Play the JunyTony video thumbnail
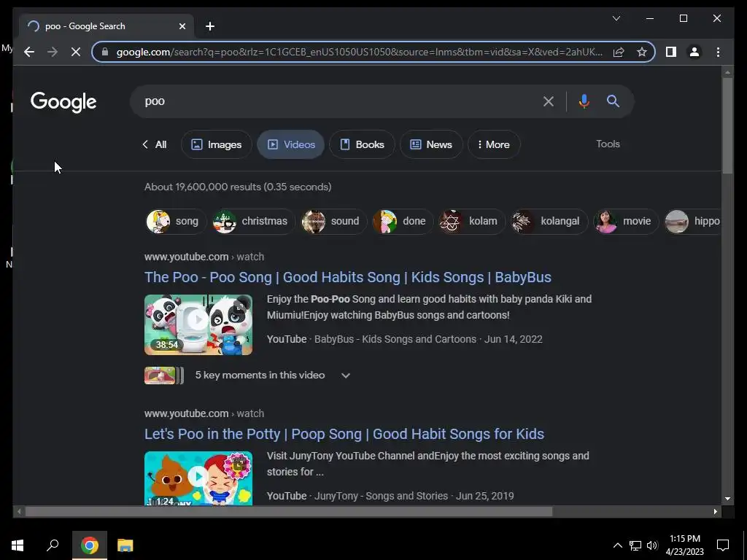 (198, 478)
